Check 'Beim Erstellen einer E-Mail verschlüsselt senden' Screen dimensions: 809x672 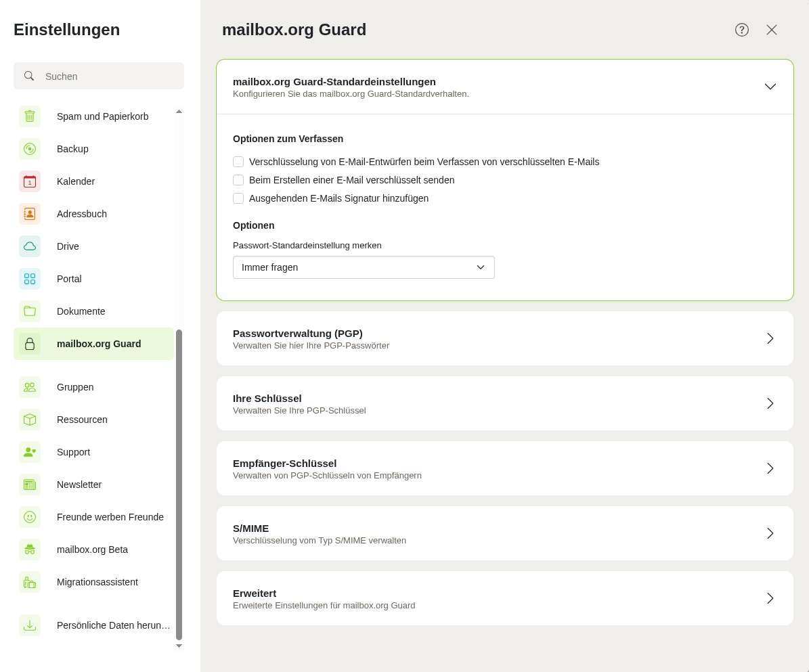click(x=238, y=180)
